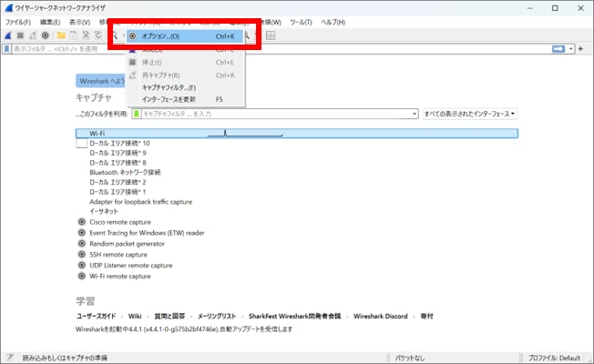Open the display filter history dropdown
The image size is (594, 364).
[571, 49]
